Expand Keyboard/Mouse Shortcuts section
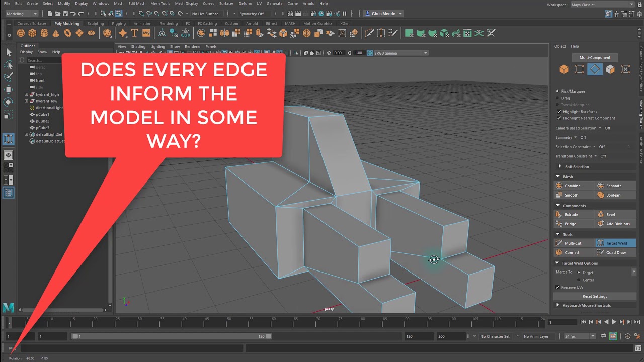The height and width of the screenshot is (362, 644). point(557,305)
